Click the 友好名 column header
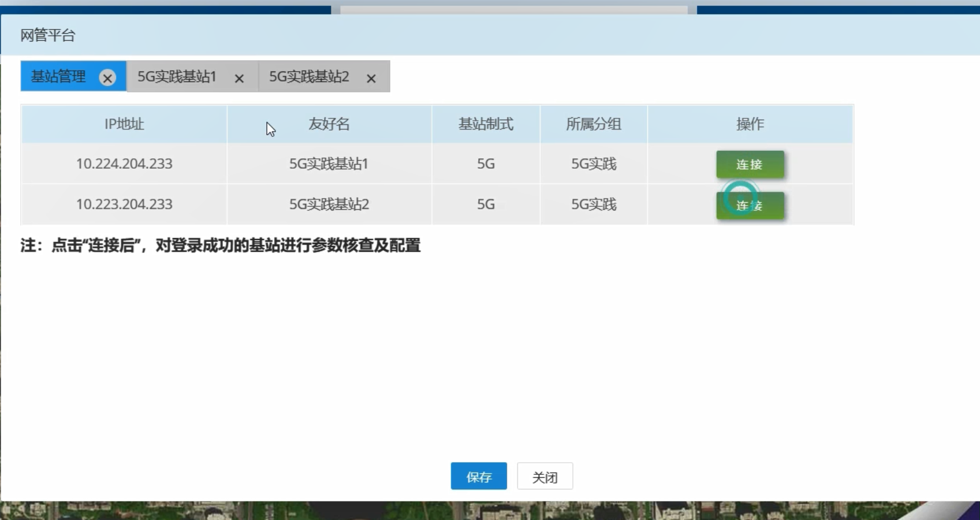 point(329,124)
